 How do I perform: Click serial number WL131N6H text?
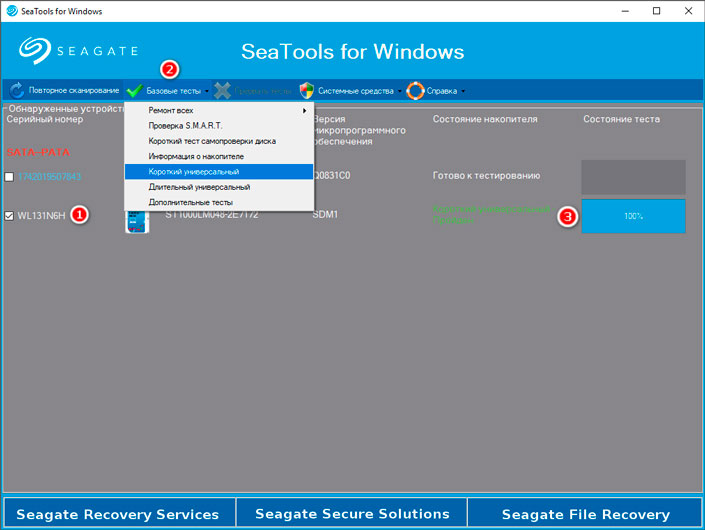click(x=41, y=216)
